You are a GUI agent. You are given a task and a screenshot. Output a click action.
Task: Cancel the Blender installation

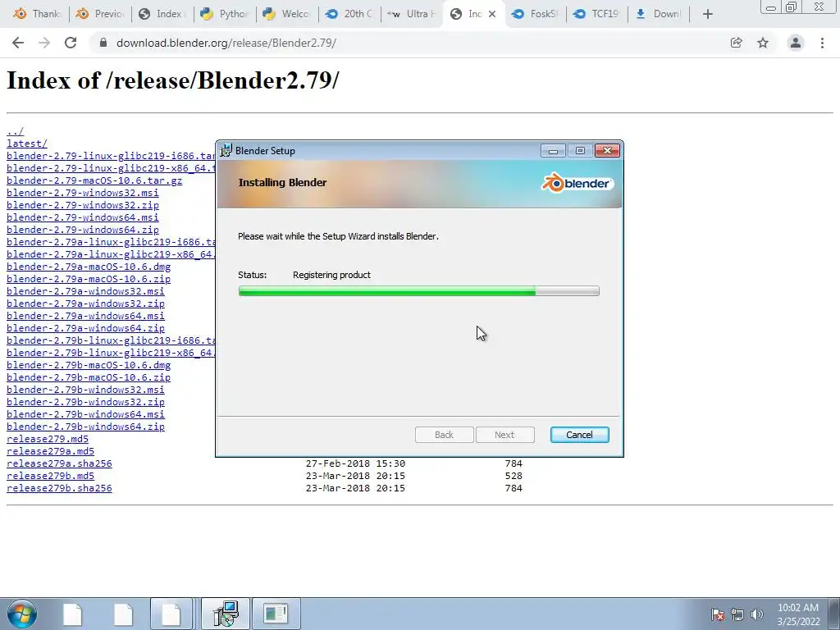pyautogui.click(x=580, y=435)
